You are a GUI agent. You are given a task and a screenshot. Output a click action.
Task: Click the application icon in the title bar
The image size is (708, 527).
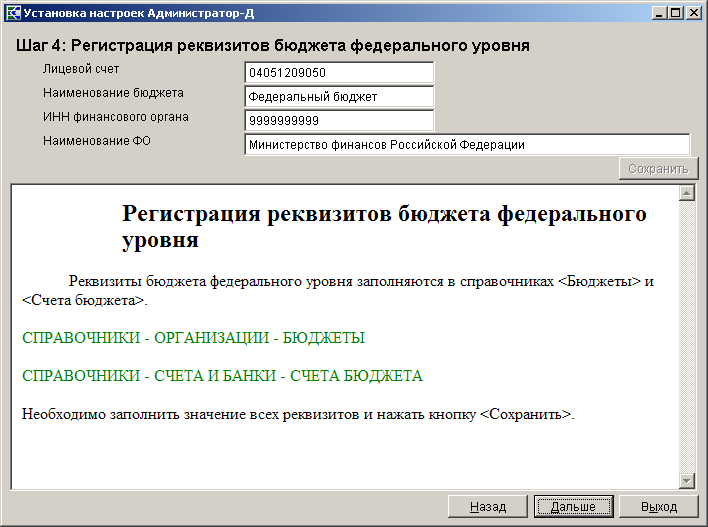tap(14, 13)
